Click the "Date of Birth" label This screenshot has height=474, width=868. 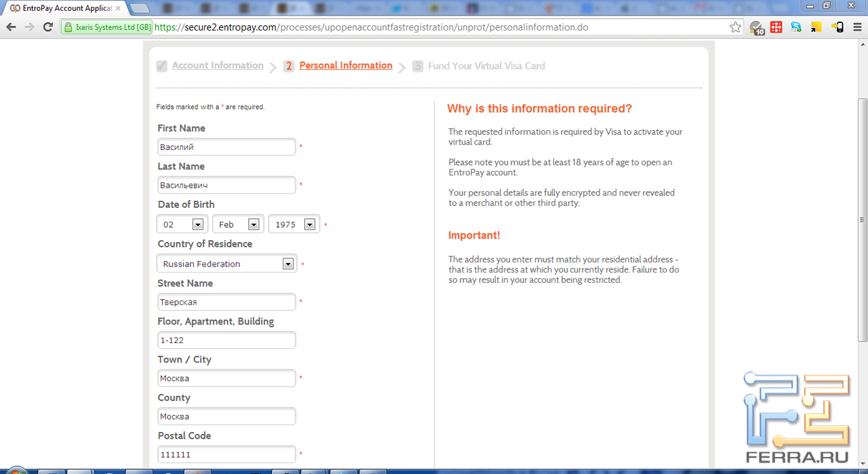(186, 205)
